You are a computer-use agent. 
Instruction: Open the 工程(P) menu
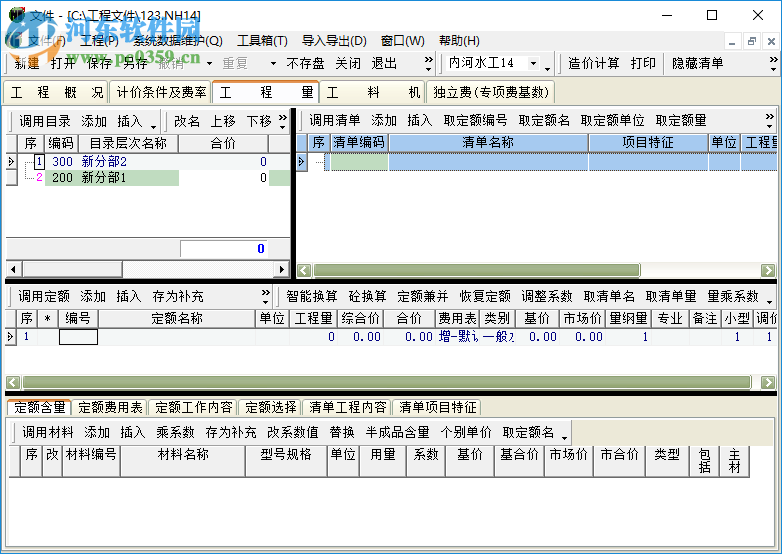[x=99, y=40]
